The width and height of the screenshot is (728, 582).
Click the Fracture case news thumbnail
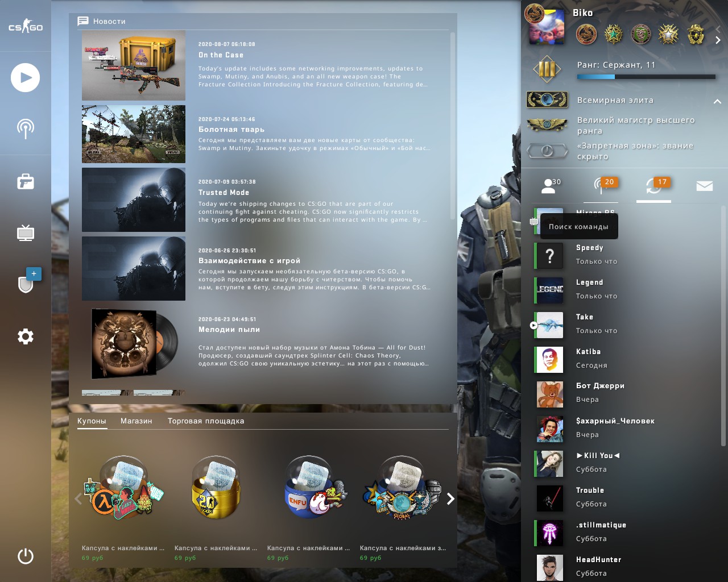[134, 65]
